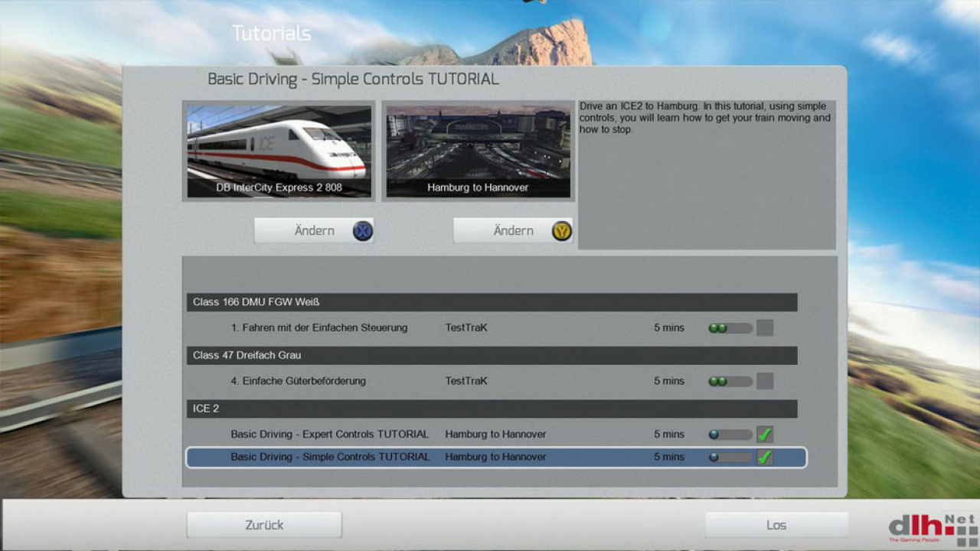Click the Tutorials heading at top
This screenshot has width=980, height=551.
tap(272, 34)
